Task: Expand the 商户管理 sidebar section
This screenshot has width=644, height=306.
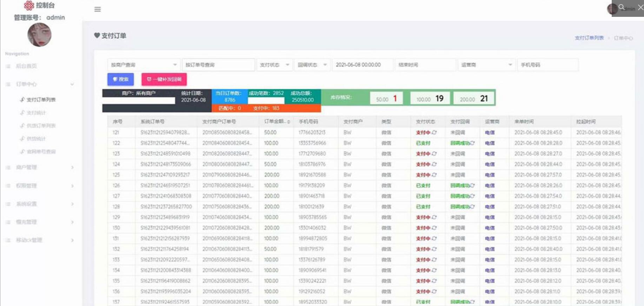Action: (72, 167)
